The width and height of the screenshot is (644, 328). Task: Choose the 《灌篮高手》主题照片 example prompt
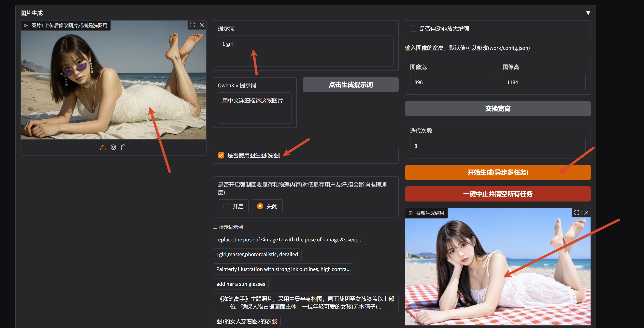coord(306,303)
